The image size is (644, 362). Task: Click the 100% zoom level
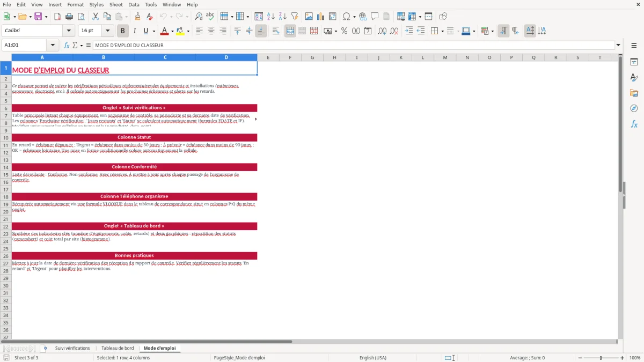635,358
